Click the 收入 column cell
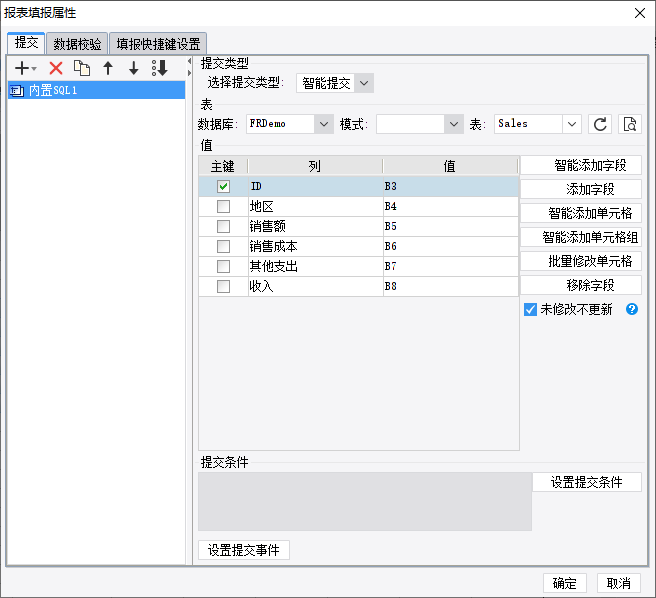656x598 pixels. (x=315, y=286)
